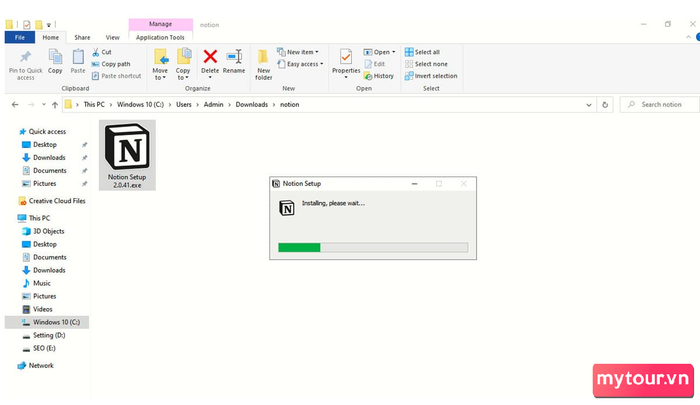Open Creative Cloud Files in sidebar
Screen dimensions: 700x405
(57, 201)
